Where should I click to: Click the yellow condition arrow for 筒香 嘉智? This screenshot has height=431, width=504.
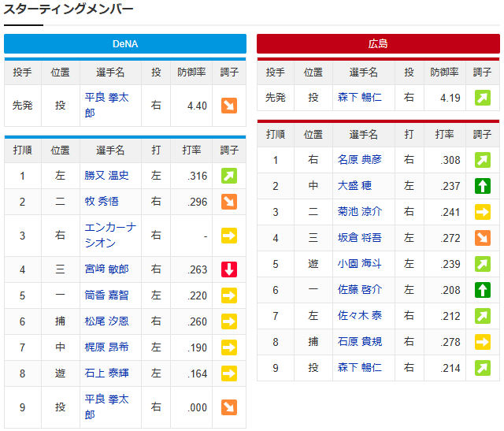229,295
